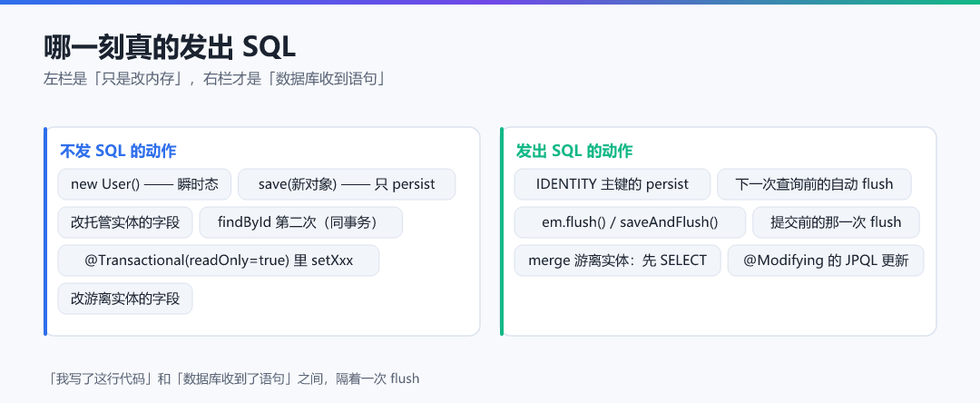Click the 'new User() —— 瞬时态' chip

pos(144,184)
